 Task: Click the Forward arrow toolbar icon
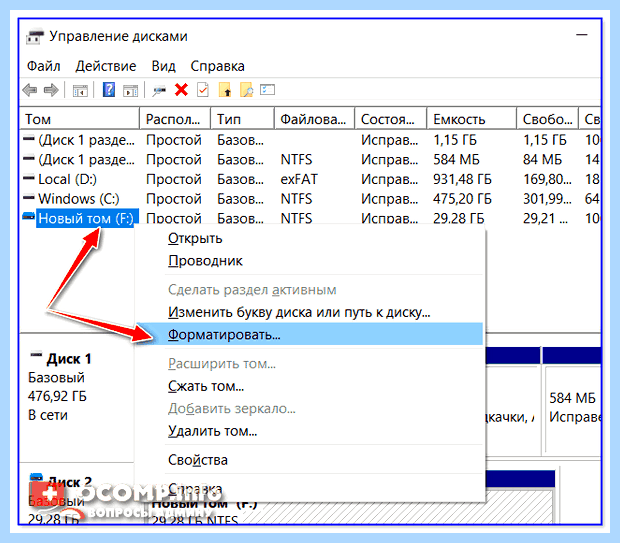[51, 90]
